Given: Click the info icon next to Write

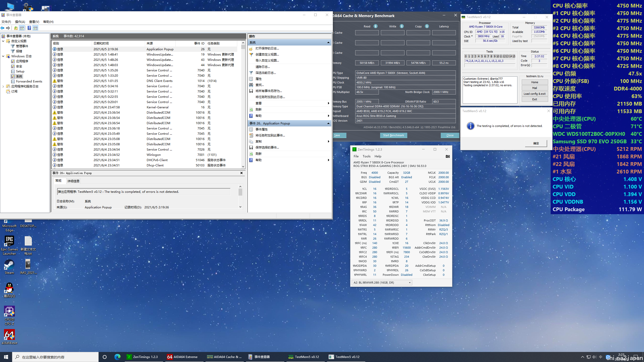Looking at the screenshot, I should pyautogui.click(x=402, y=26).
